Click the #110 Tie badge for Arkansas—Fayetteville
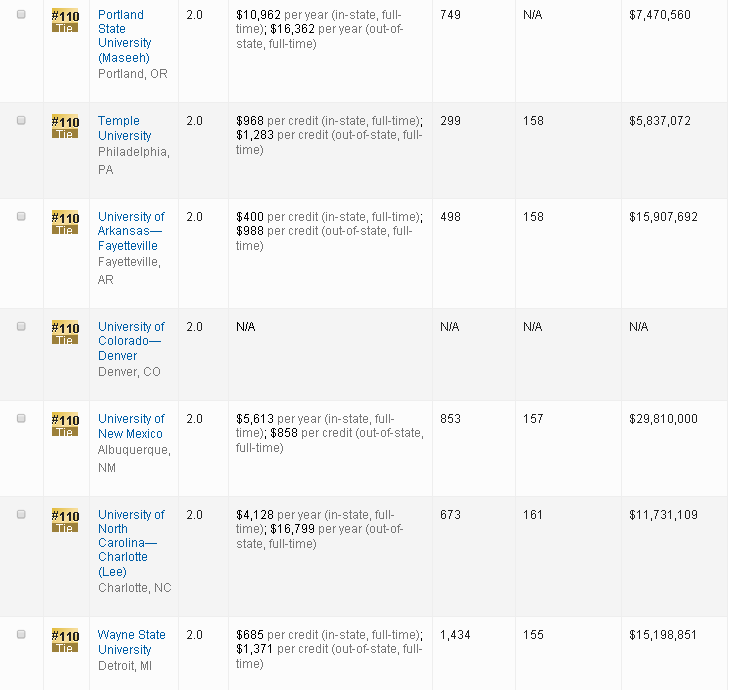 (x=65, y=222)
